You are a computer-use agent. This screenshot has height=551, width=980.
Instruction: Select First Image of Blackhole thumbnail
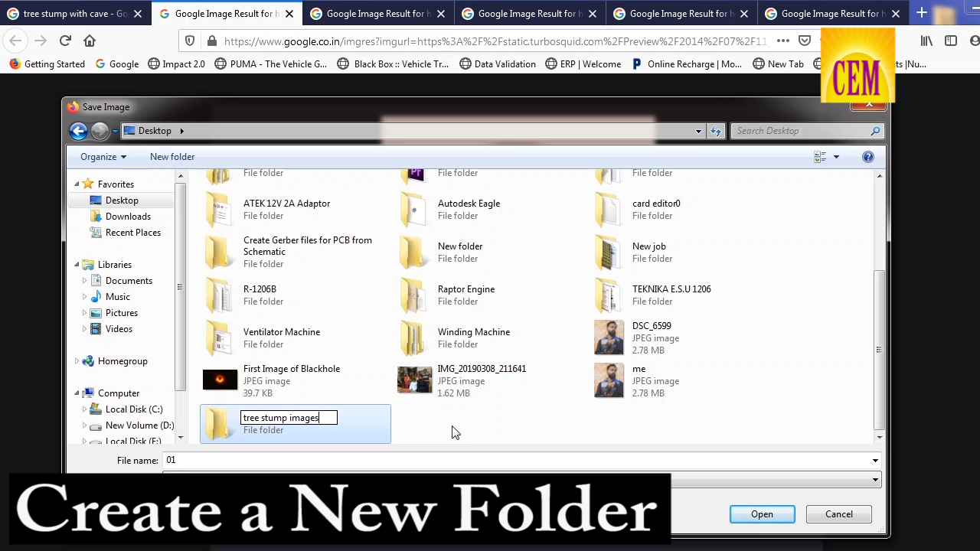pos(220,380)
